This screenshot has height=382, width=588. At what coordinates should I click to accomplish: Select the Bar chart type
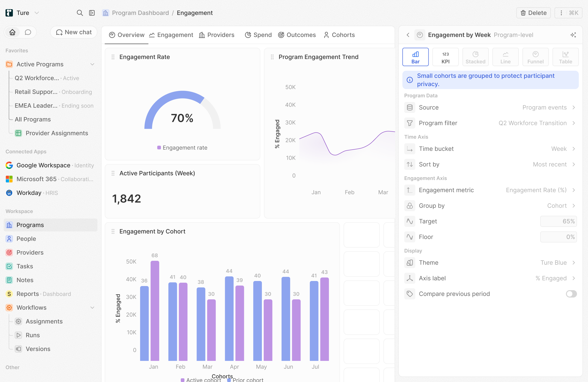[415, 57]
